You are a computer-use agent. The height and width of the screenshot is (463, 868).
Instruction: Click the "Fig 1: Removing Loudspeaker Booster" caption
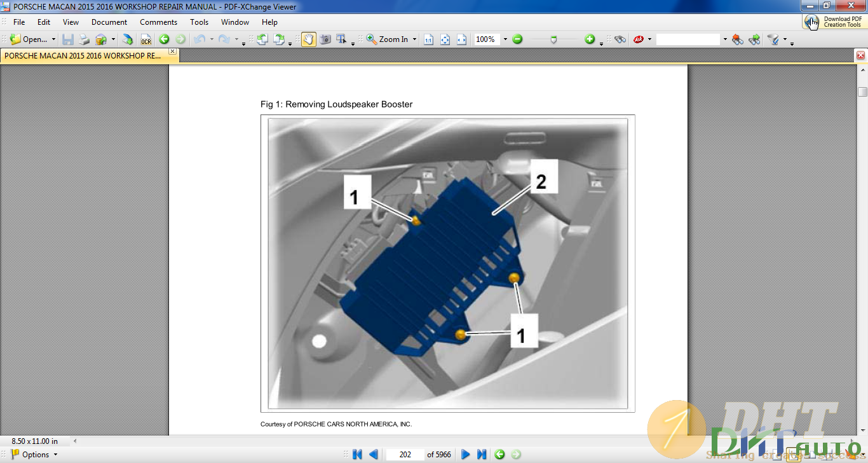(x=336, y=104)
